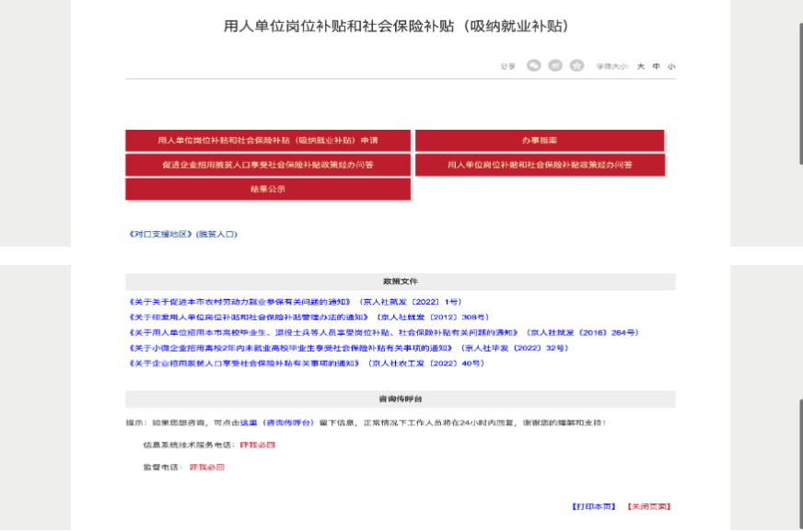The height and width of the screenshot is (532, 803).
Task: Open policy notice 京人社农工发〔2022〕40号
Action: [x=306, y=364]
